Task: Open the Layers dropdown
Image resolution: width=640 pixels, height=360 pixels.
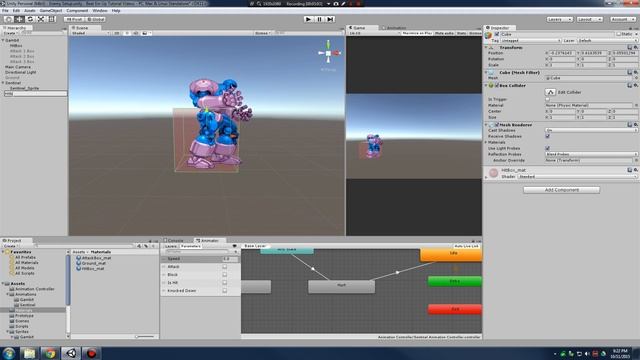Action: (x=559, y=19)
